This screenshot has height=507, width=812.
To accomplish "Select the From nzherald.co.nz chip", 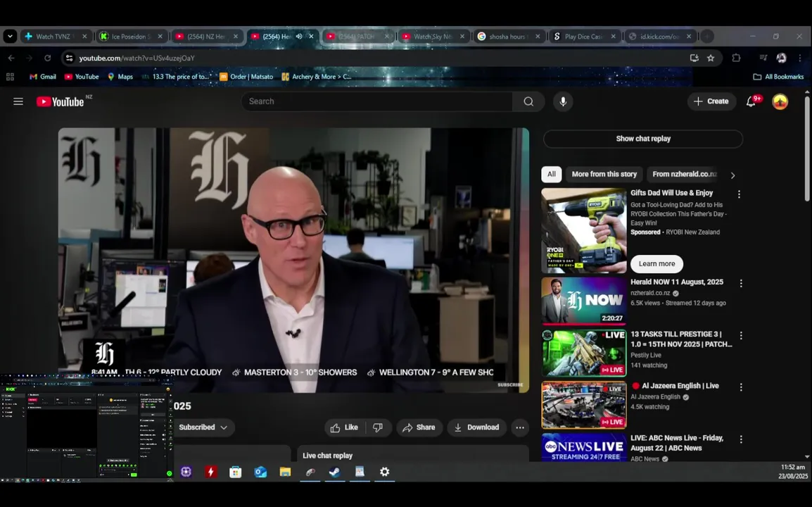I will 685,174.
